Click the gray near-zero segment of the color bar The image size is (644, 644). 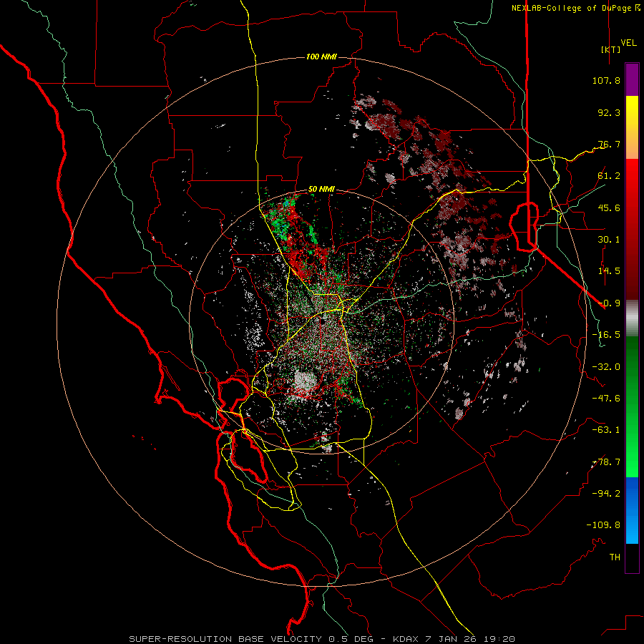tap(632, 318)
